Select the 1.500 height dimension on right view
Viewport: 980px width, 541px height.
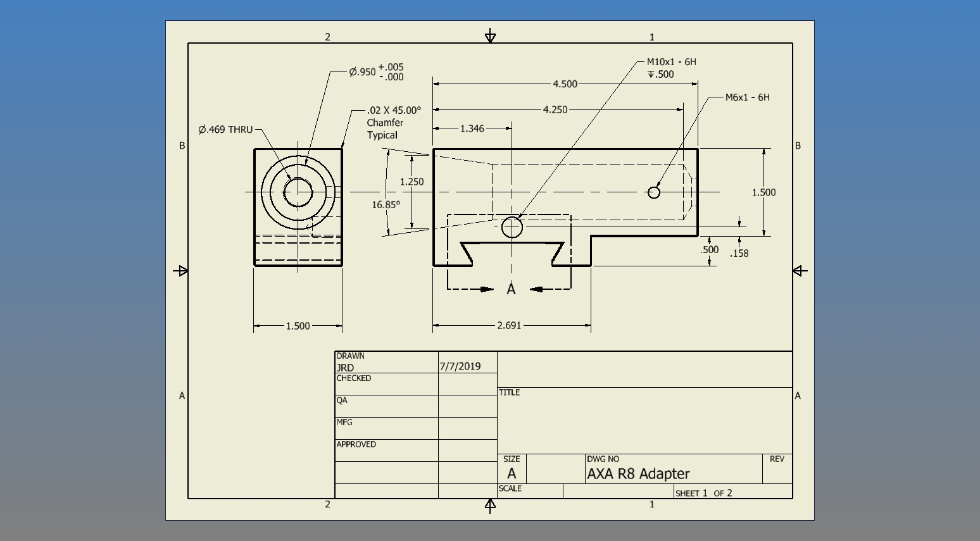[x=763, y=193]
